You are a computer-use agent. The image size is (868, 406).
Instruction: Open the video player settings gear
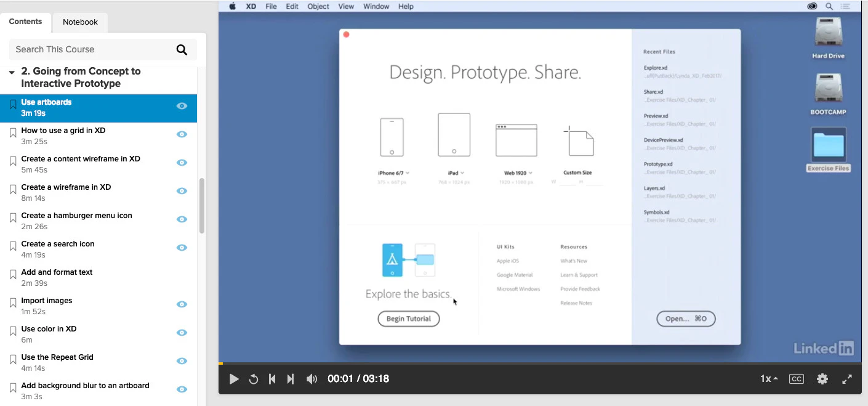click(x=822, y=379)
